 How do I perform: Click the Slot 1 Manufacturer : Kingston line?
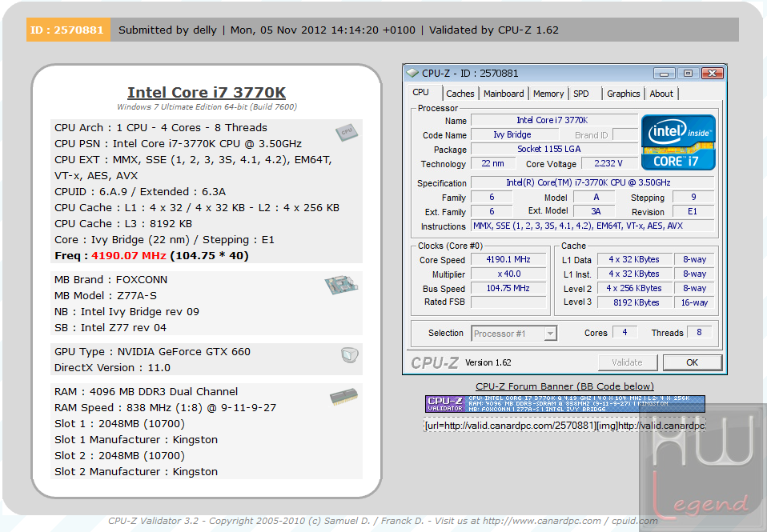[136, 439]
